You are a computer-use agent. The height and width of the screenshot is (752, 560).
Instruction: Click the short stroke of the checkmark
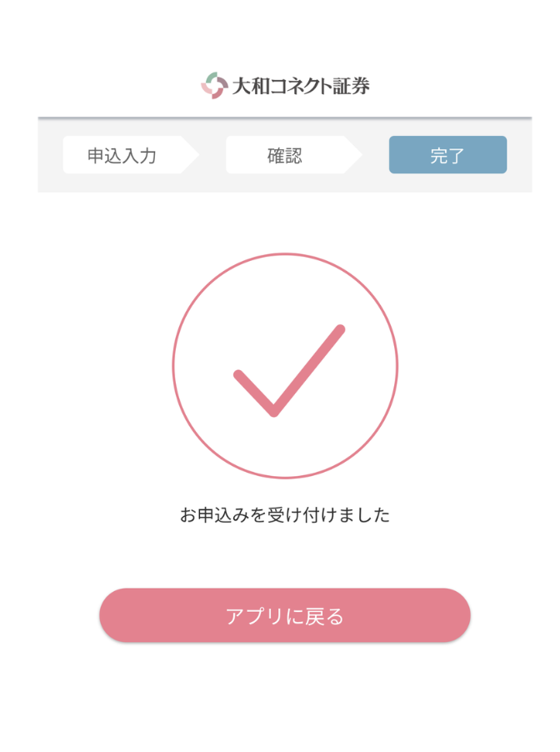[x=253, y=391]
